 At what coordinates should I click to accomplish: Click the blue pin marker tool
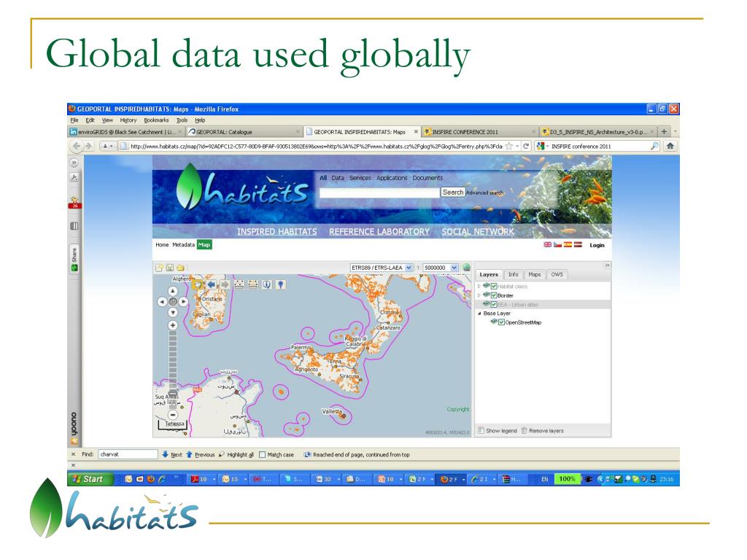281,284
